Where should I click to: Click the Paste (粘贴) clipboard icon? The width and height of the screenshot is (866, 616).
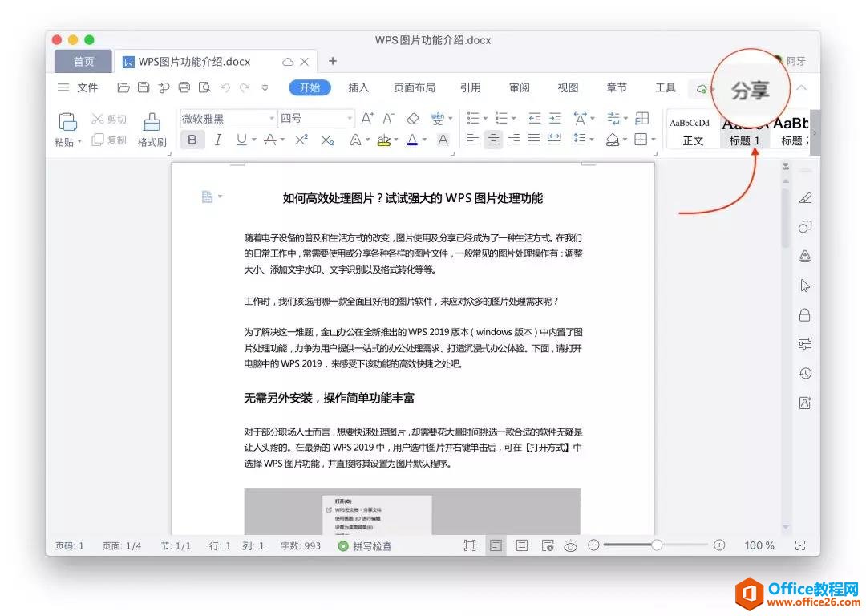68,121
